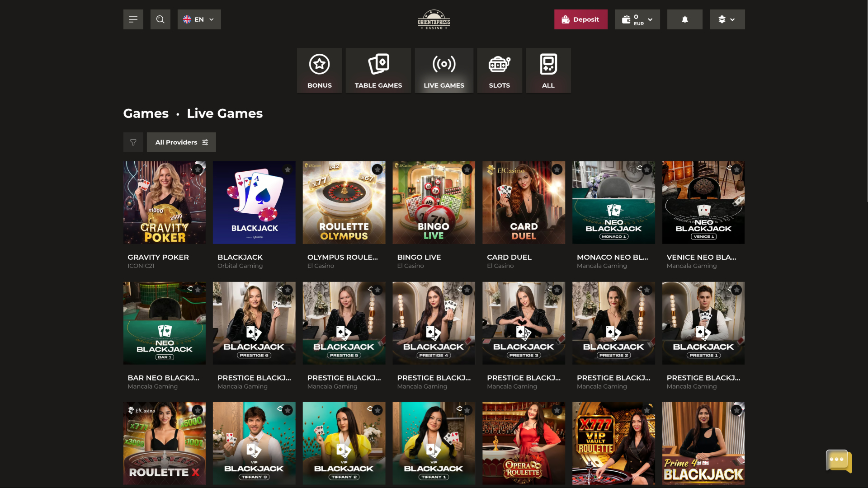
Task: Favorite the Orbital Gaming Blackjack star
Action: tap(288, 169)
